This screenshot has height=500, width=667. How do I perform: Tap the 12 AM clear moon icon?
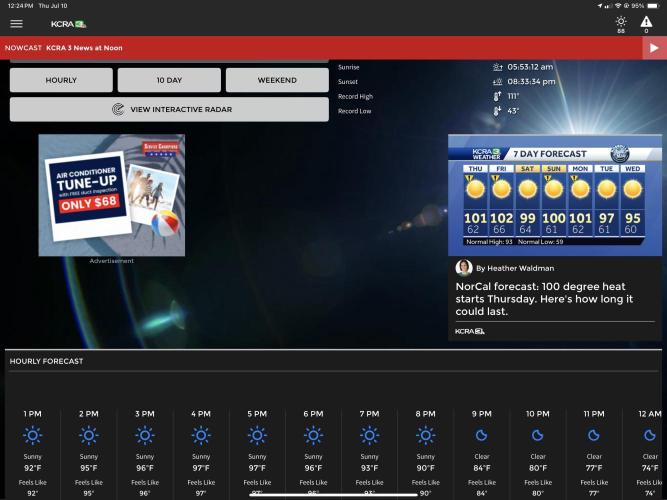[650, 435]
